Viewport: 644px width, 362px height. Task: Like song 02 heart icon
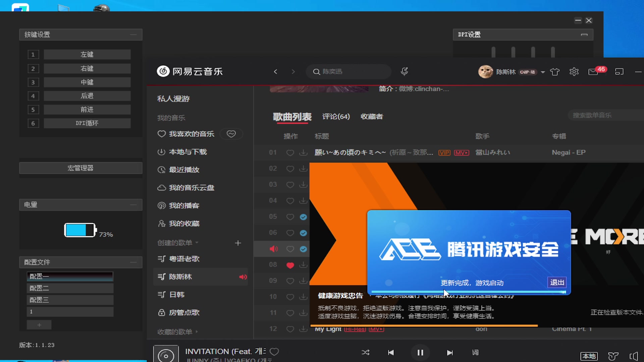290,169
